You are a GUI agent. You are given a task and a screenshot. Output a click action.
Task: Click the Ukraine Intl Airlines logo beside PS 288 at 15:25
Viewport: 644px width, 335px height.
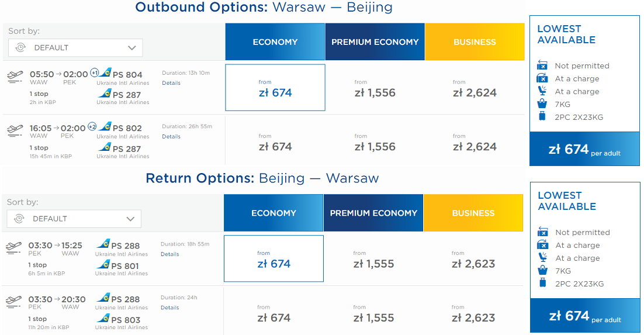tap(103, 244)
